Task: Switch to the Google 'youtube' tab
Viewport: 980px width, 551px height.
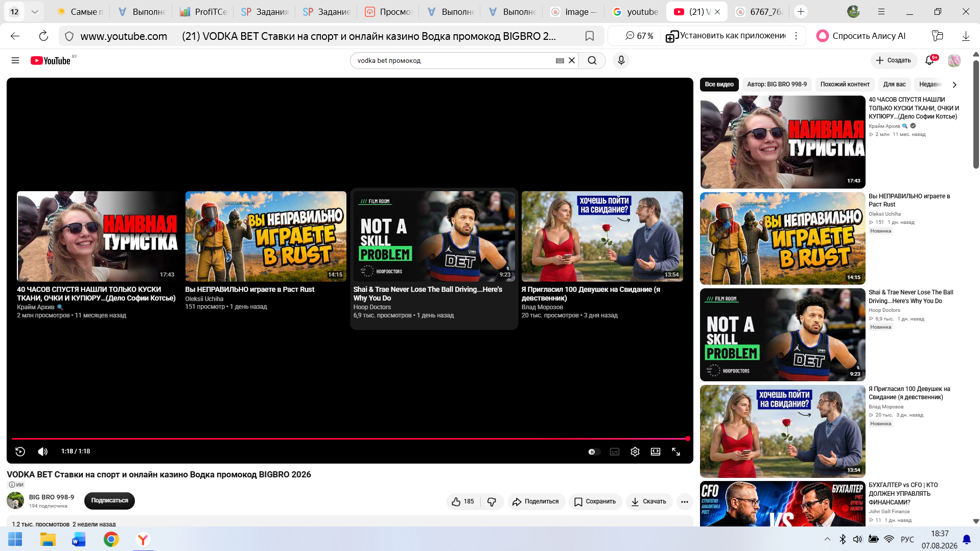Action: (636, 11)
